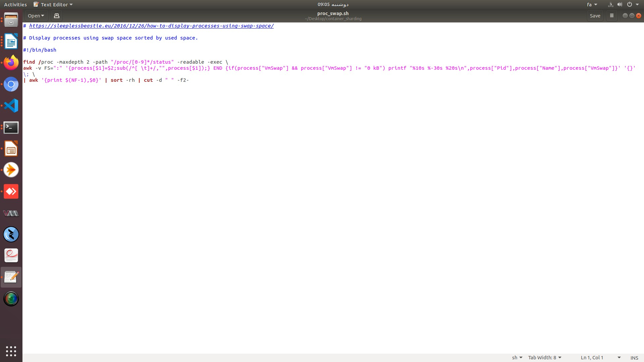644x362 pixels.
Task: Click the sleeplessbeastie.eu URL in the comment
Action: [x=151, y=26]
